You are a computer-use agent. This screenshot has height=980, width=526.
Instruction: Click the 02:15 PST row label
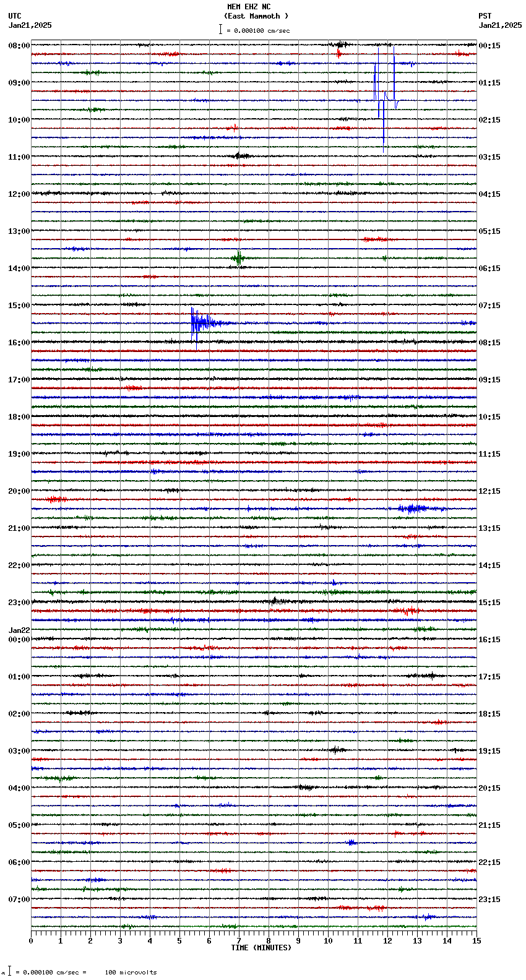[489, 120]
